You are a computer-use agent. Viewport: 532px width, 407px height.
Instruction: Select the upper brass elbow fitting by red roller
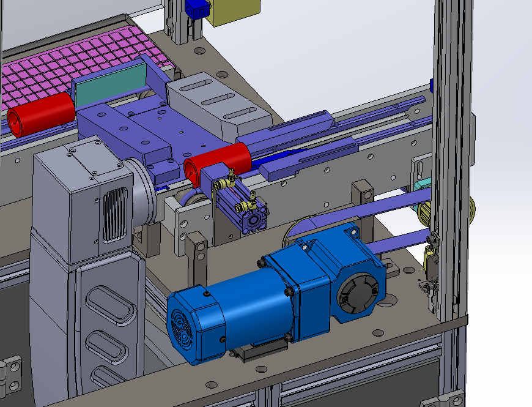coord(224,181)
